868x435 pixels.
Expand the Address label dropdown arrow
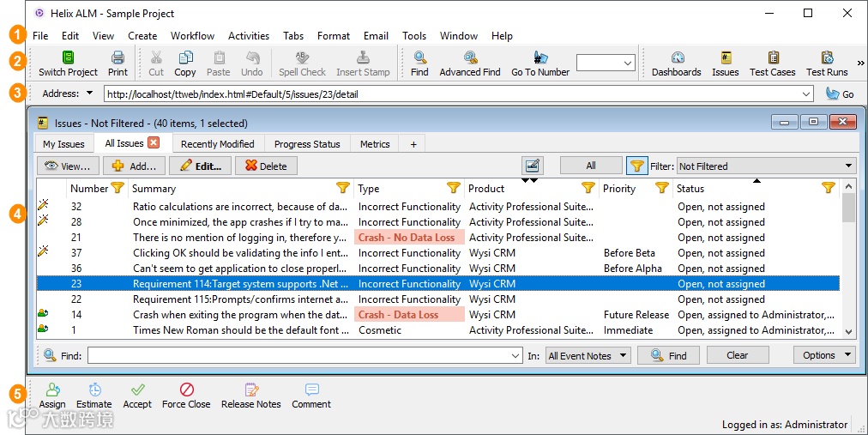coord(90,94)
